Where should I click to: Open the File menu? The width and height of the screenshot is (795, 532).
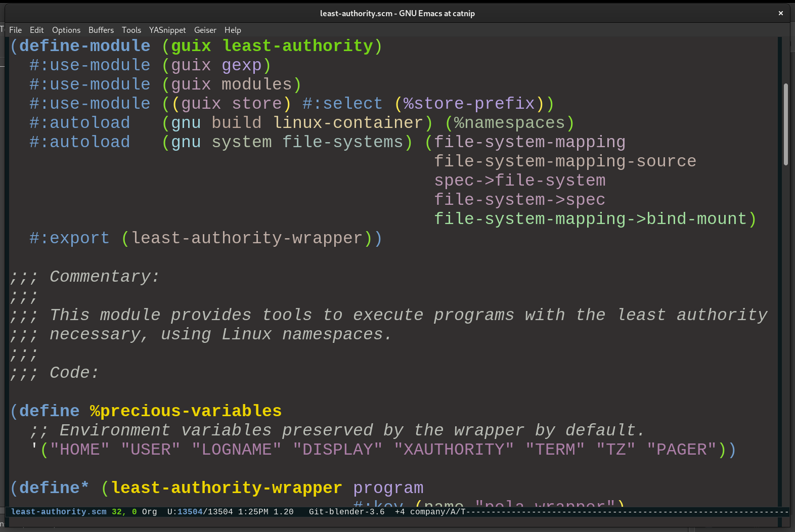click(15, 30)
